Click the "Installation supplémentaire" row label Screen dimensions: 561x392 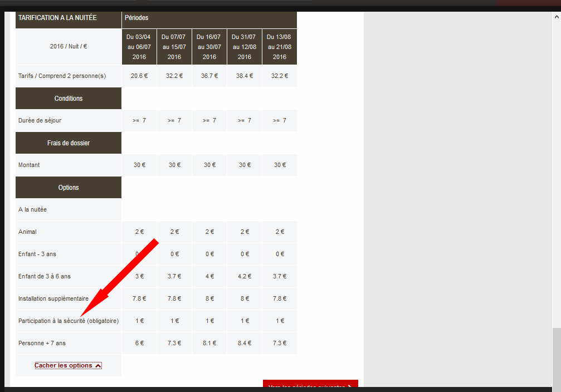pos(53,298)
